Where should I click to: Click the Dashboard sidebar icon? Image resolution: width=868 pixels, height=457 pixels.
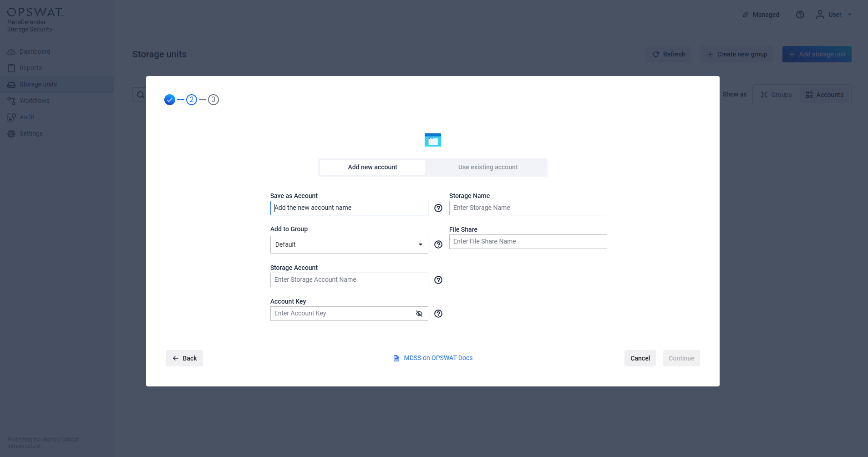click(x=11, y=52)
